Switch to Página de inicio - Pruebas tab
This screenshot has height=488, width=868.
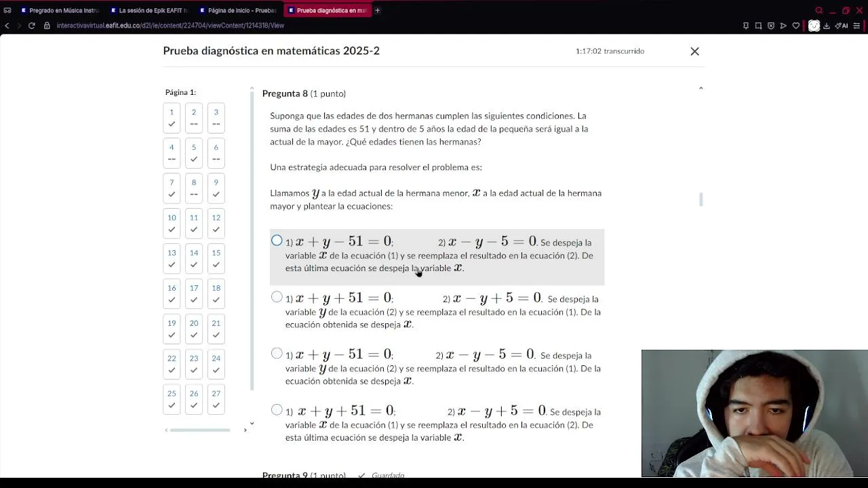click(x=238, y=10)
